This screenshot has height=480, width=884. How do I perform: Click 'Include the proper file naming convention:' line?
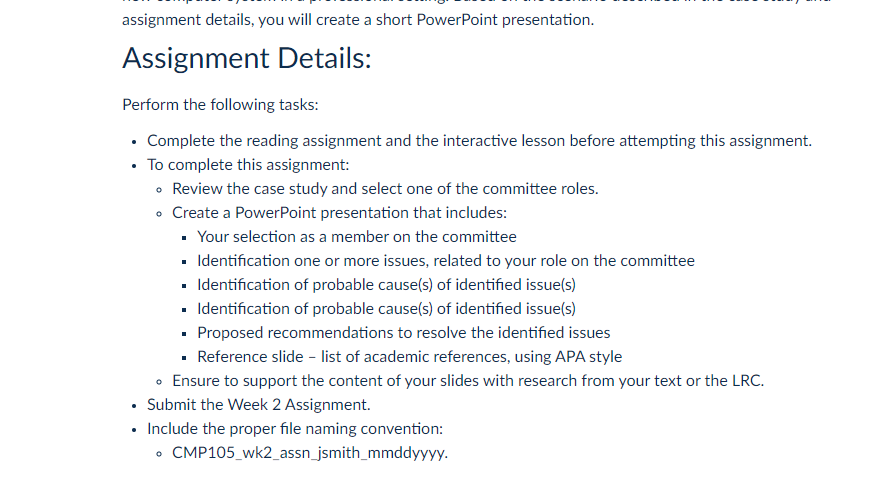295,429
